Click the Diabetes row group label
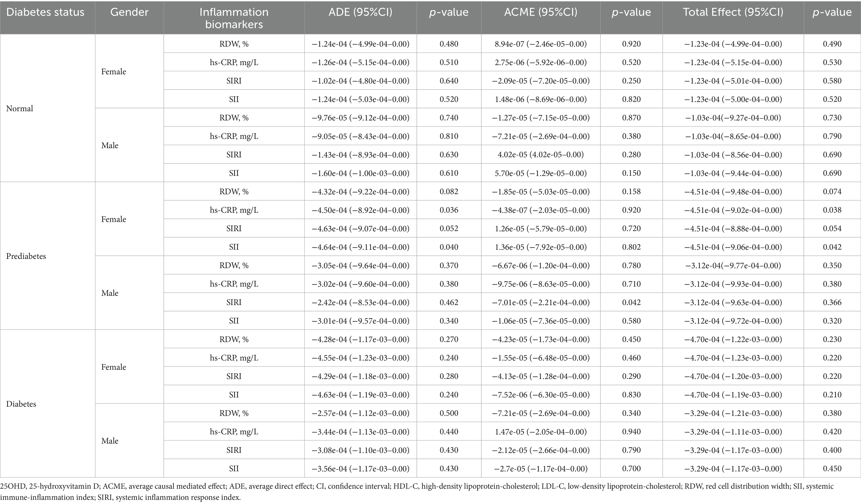Viewport: 861px width, 504px height. [x=21, y=404]
